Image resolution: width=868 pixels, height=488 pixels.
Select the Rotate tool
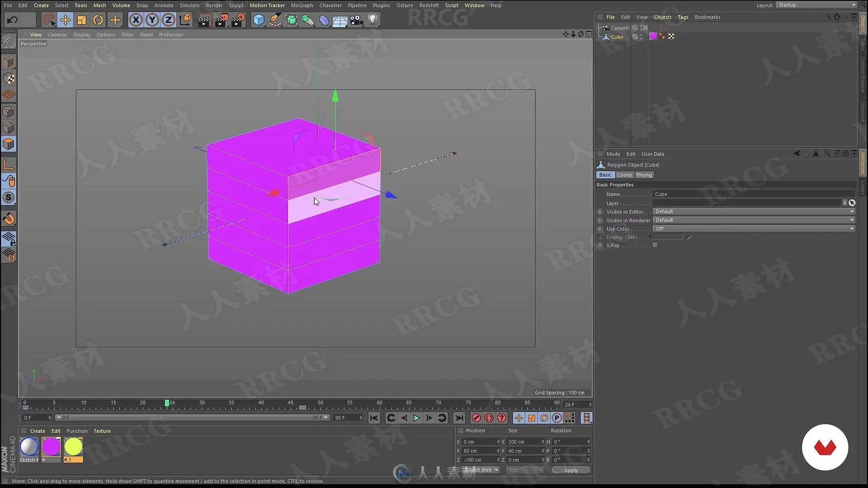[x=98, y=20]
